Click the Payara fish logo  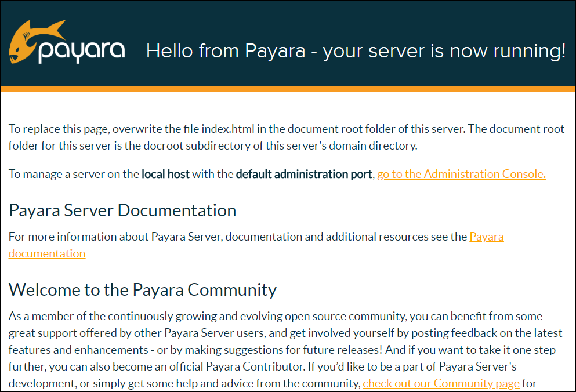[67, 42]
